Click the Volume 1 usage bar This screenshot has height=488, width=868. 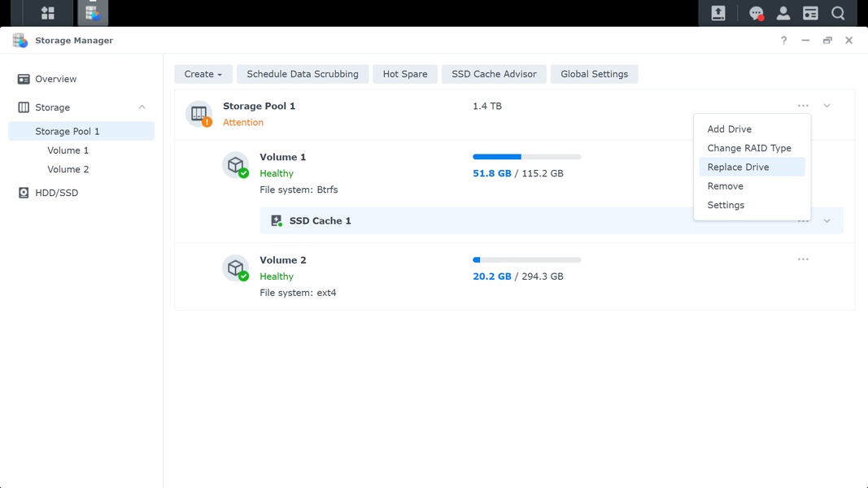click(x=526, y=157)
